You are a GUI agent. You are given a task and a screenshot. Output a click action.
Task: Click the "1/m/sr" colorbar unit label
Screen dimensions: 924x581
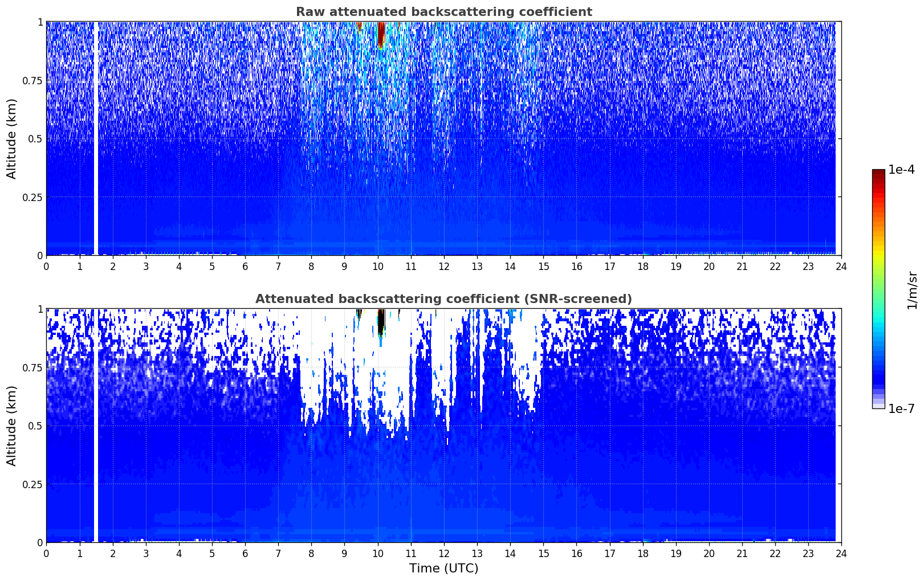tap(912, 289)
